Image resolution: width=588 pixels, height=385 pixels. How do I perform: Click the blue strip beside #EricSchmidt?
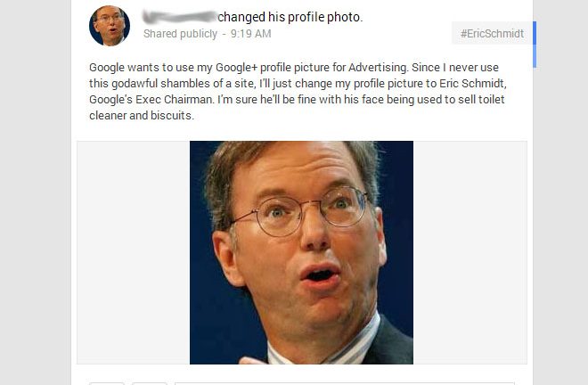(x=535, y=45)
